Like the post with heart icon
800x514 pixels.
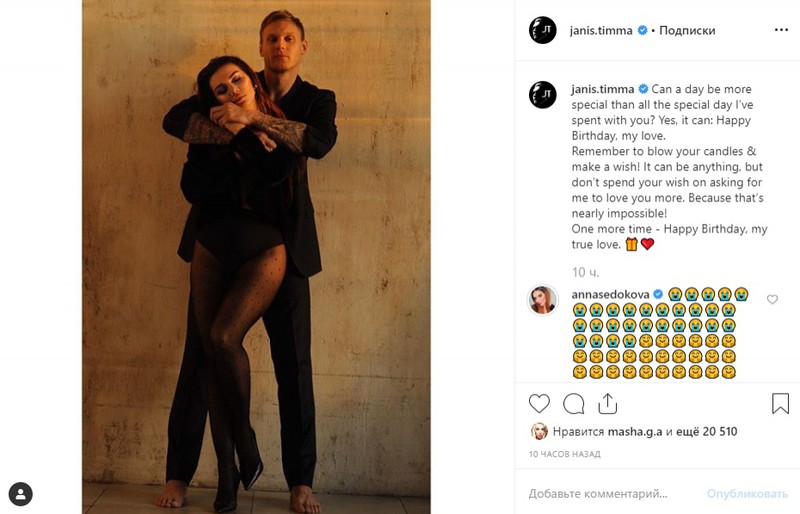539,403
